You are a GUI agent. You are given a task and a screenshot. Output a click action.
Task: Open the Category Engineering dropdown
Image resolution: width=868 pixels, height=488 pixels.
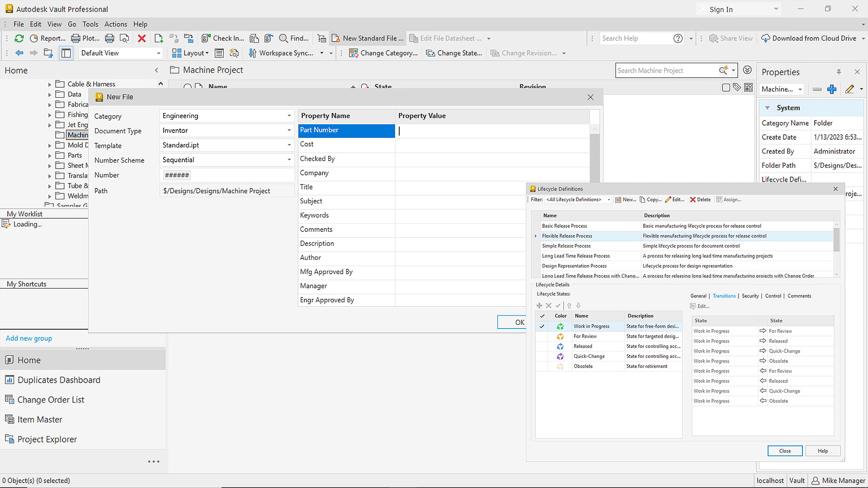pyautogui.click(x=289, y=116)
